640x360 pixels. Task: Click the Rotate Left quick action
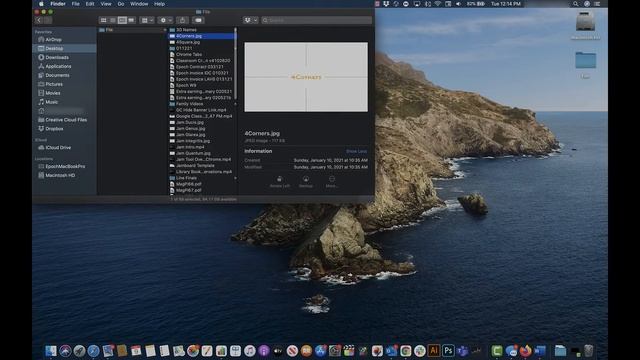tap(280, 182)
